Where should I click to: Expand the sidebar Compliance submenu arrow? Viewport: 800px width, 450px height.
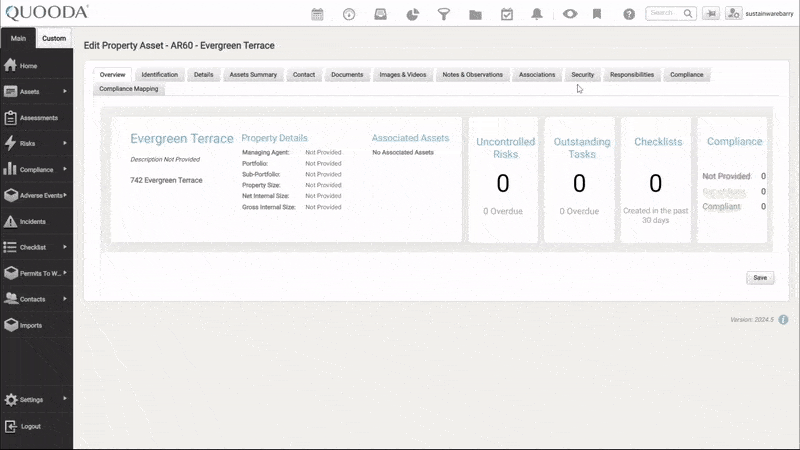click(x=65, y=169)
